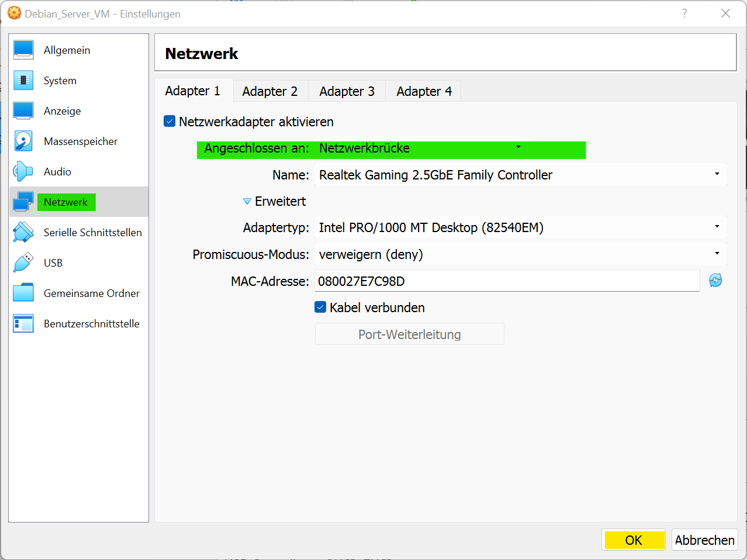Viewport: 747px width, 560px height.
Task: Click the Anzeige display icon
Action: [23, 110]
